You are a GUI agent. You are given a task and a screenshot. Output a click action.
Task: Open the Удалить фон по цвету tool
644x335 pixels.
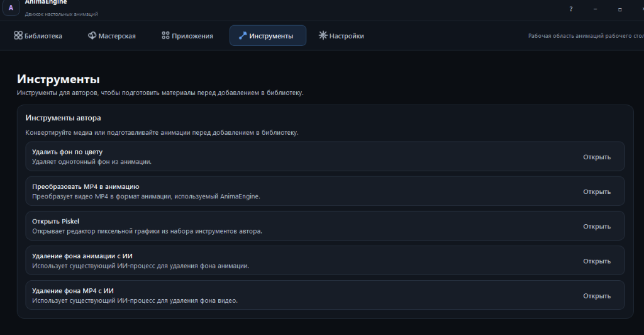click(597, 157)
